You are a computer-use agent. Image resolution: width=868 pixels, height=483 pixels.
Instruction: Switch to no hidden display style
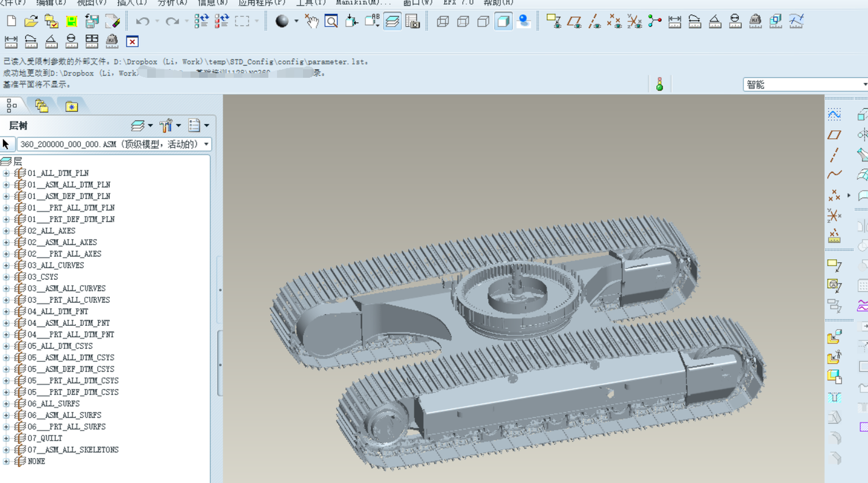click(x=483, y=22)
